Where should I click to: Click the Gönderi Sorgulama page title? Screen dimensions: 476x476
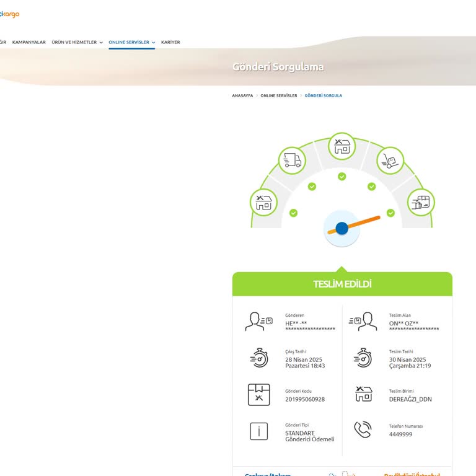tap(278, 67)
